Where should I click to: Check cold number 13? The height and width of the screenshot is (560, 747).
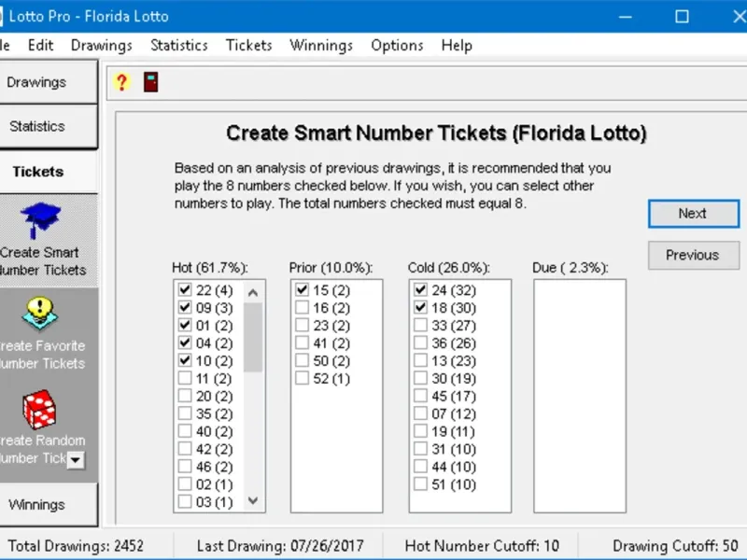coord(420,360)
